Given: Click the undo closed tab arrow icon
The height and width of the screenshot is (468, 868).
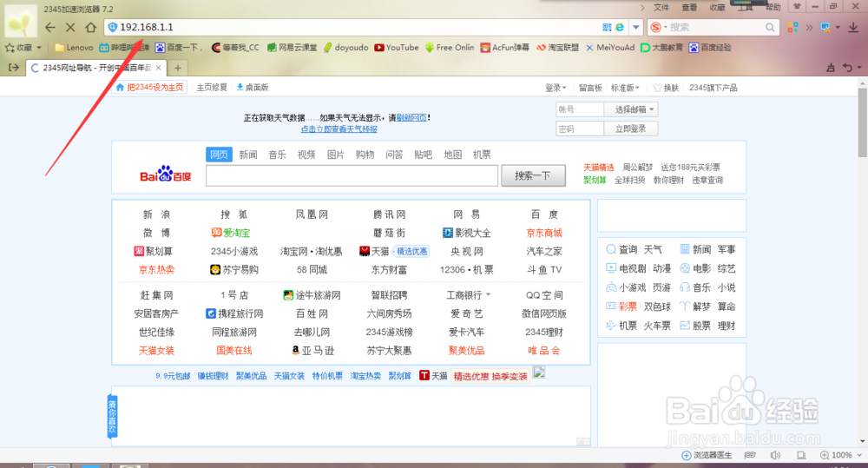Looking at the screenshot, I should (847, 68).
